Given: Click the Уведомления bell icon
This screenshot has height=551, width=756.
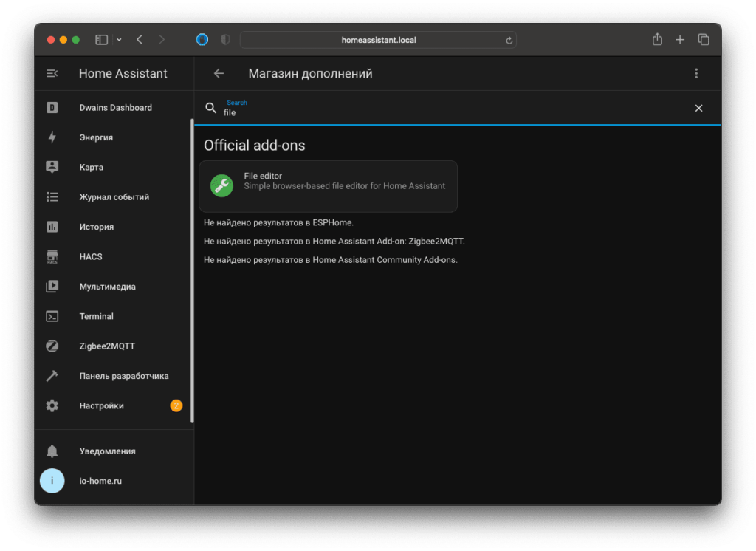Looking at the screenshot, I should [x=52, y=451].
